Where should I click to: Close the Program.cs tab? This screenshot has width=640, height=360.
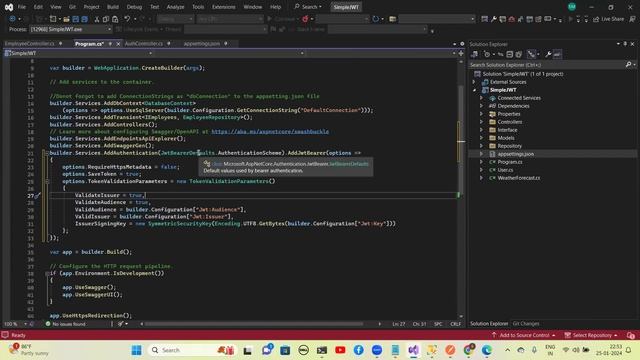tap(118, 44)
